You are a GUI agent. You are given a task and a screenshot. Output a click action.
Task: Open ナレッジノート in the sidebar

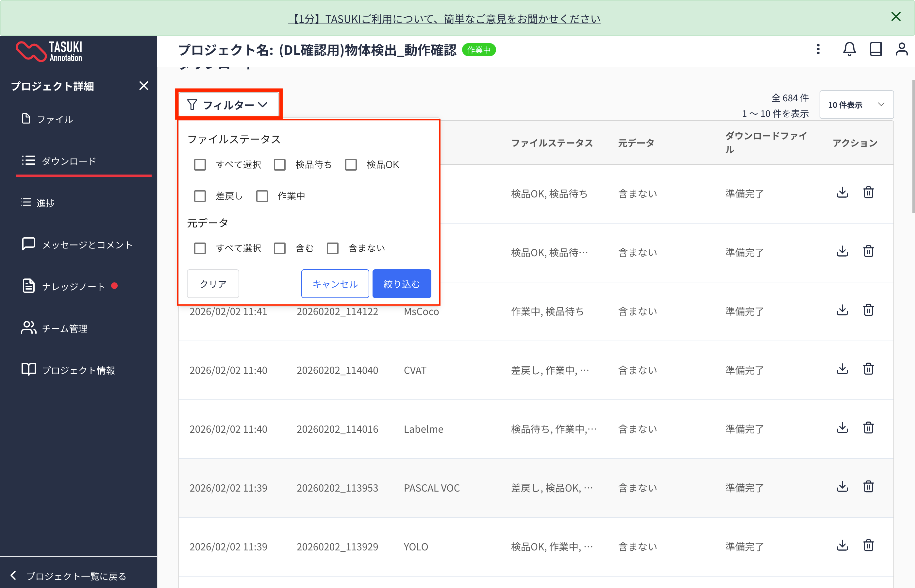73,286
